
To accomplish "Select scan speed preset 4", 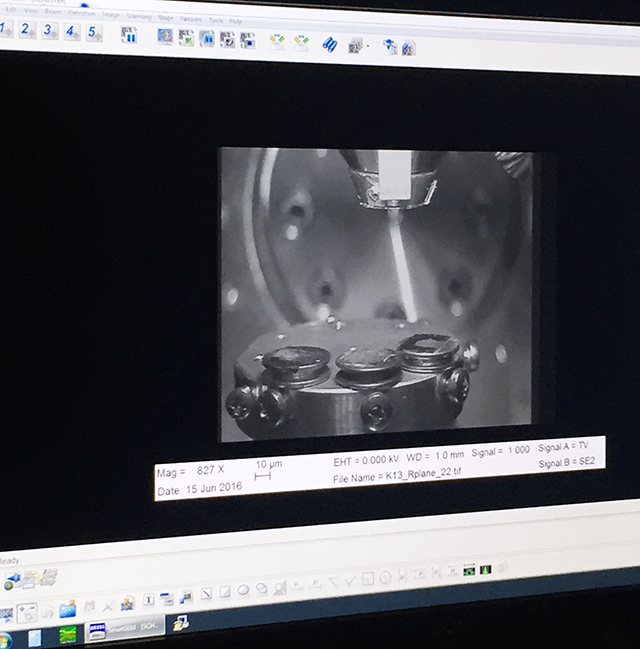I will pyautogui.click(x=72, y=32).
